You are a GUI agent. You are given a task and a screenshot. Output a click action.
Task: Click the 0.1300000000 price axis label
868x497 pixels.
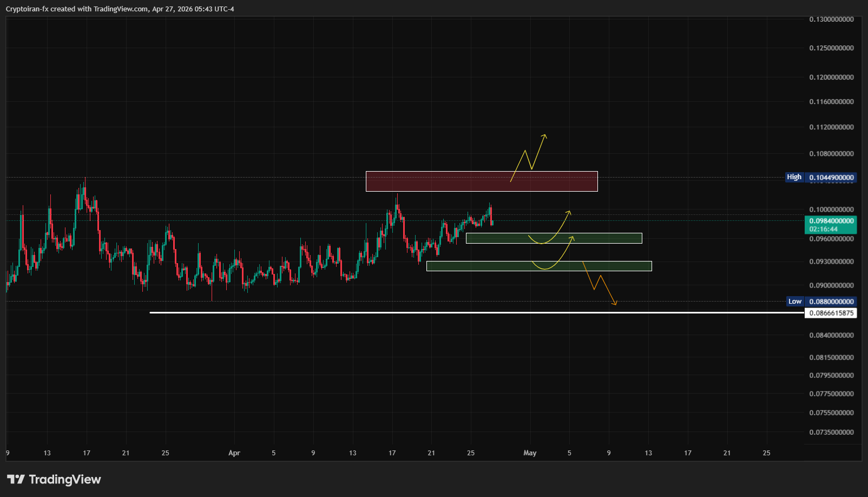tap(831, 19)
